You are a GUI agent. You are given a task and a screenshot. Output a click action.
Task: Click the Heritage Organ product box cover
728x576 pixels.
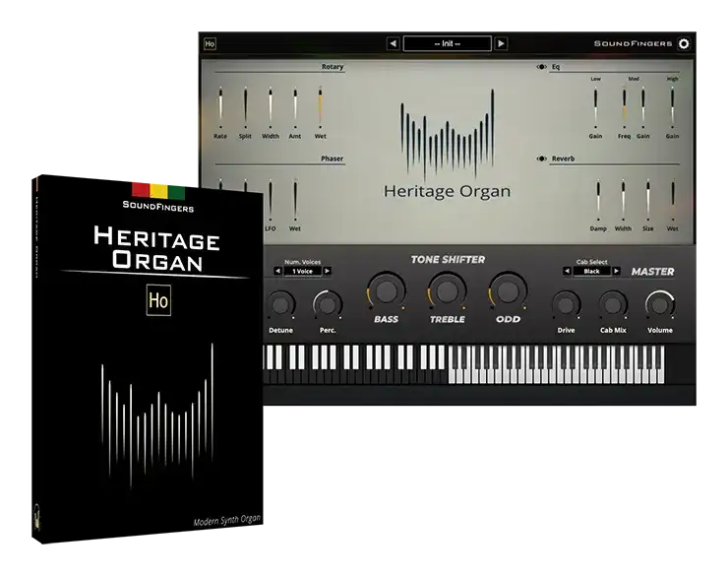coord(148,358)
